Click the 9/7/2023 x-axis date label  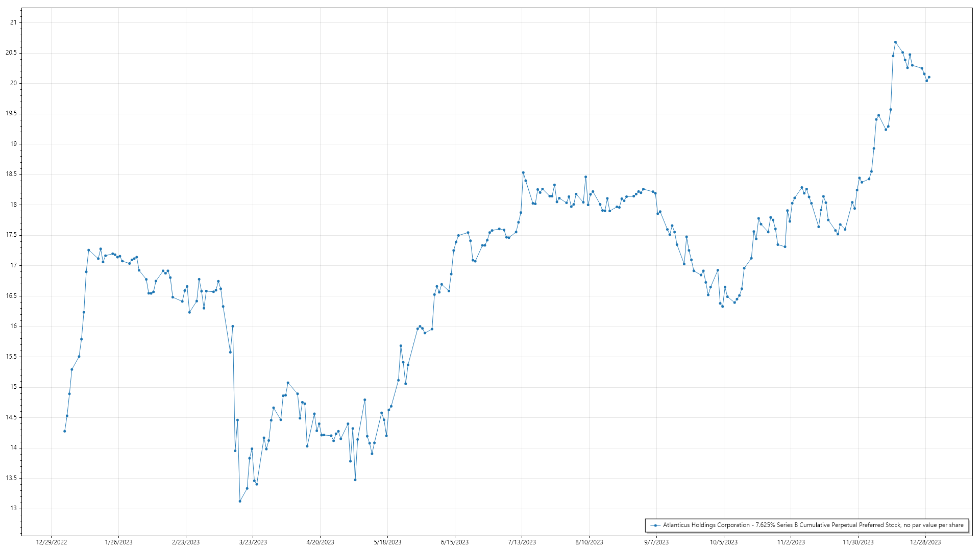pos(656,542)
